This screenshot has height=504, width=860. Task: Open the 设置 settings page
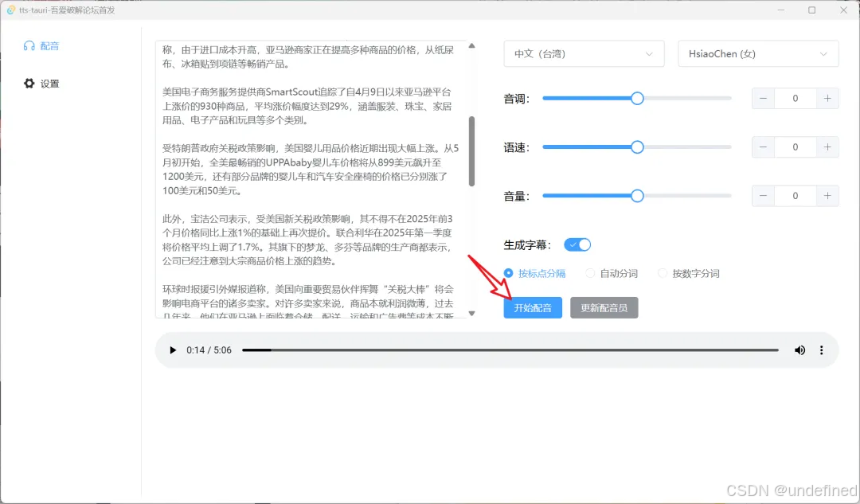tap(41, 84)
